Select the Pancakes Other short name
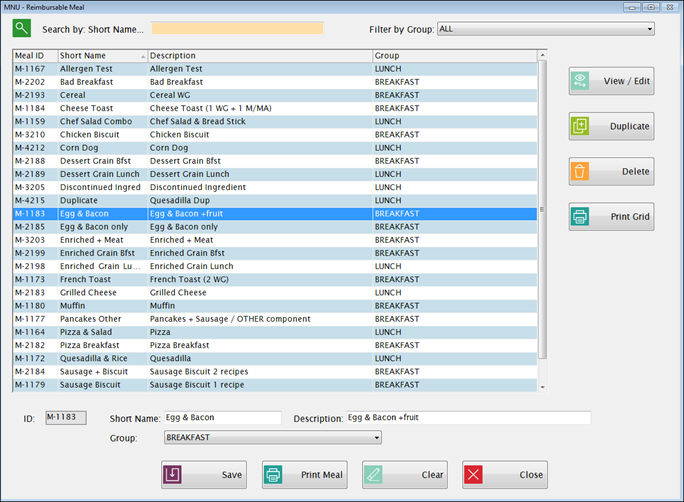This screenshot has height=502, width=684. 103,319
